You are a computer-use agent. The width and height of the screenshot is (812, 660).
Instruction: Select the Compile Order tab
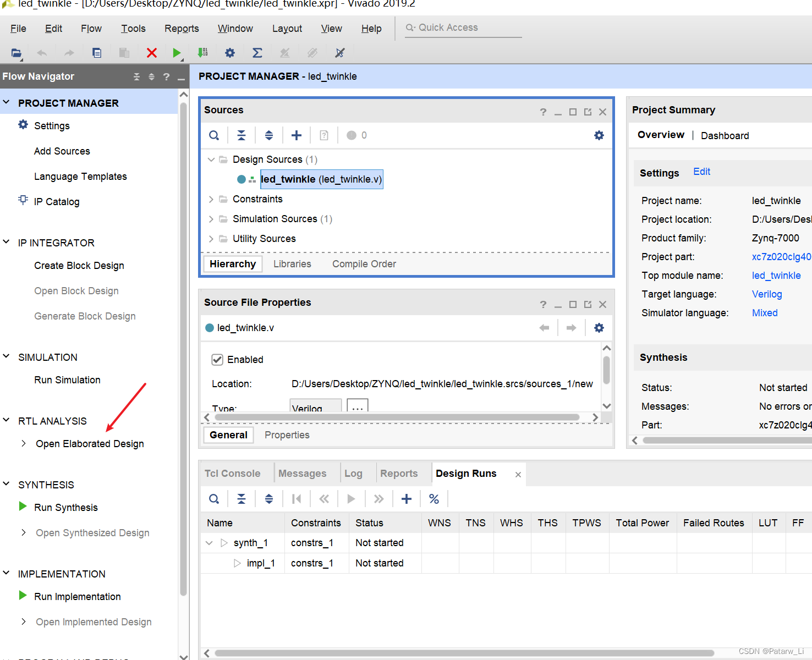364,264
